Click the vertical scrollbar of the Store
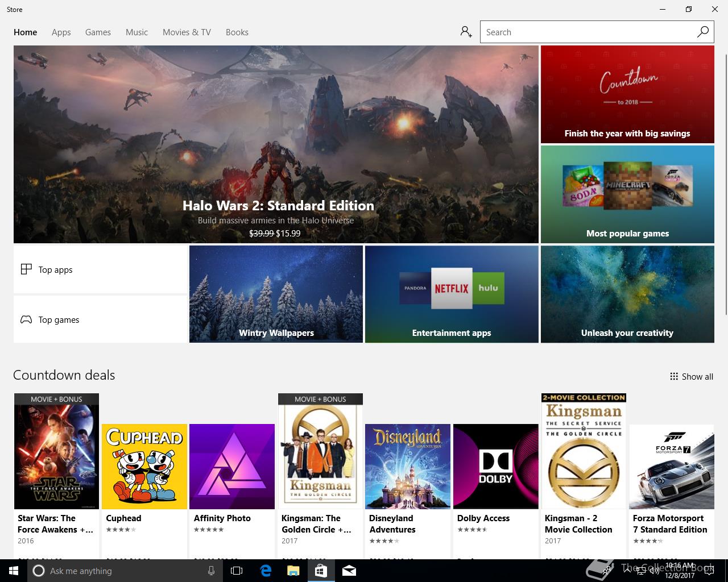728x582 pixels. coord(725,184)
